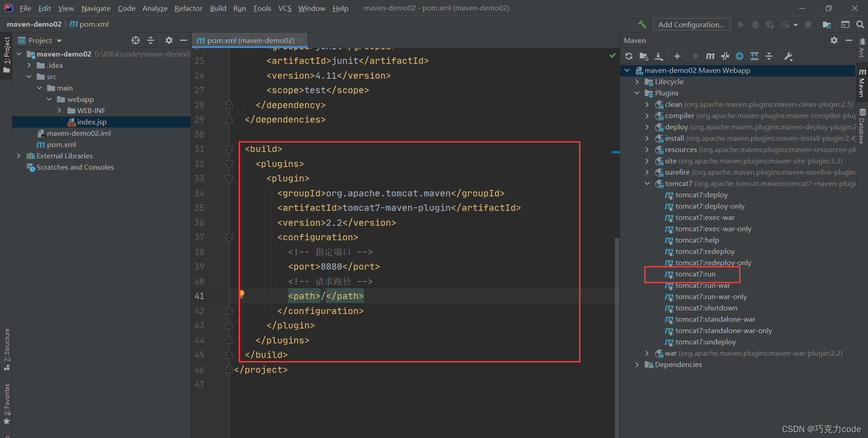Generate sources and update folders icon
Screen dimensions: 868x438
644,56
